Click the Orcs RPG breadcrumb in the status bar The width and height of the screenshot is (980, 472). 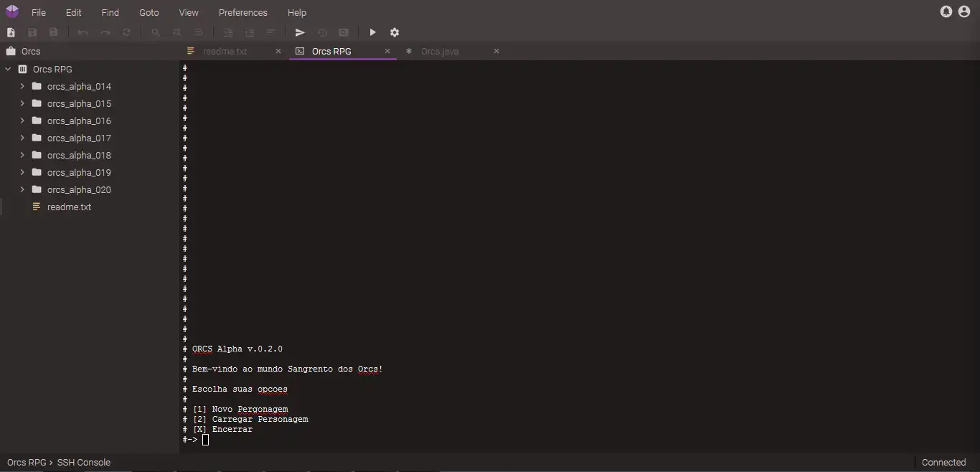click(x=27, y=463)
